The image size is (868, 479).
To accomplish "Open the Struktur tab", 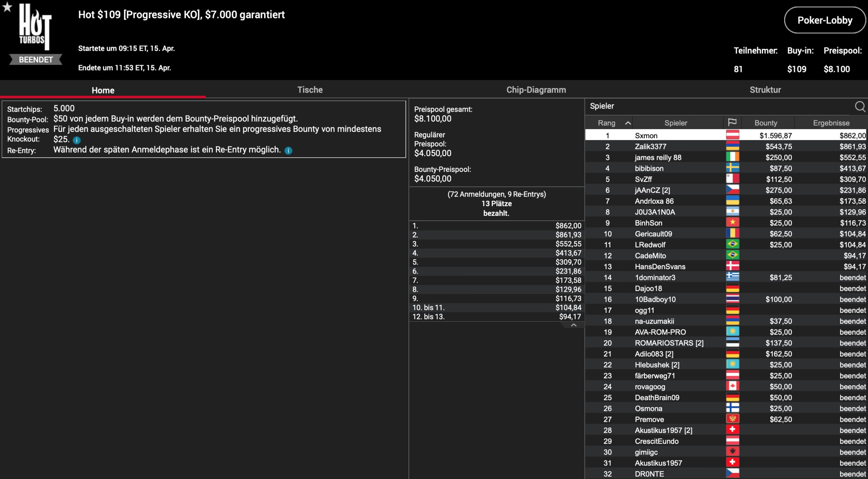I will [x=765, y=90].
